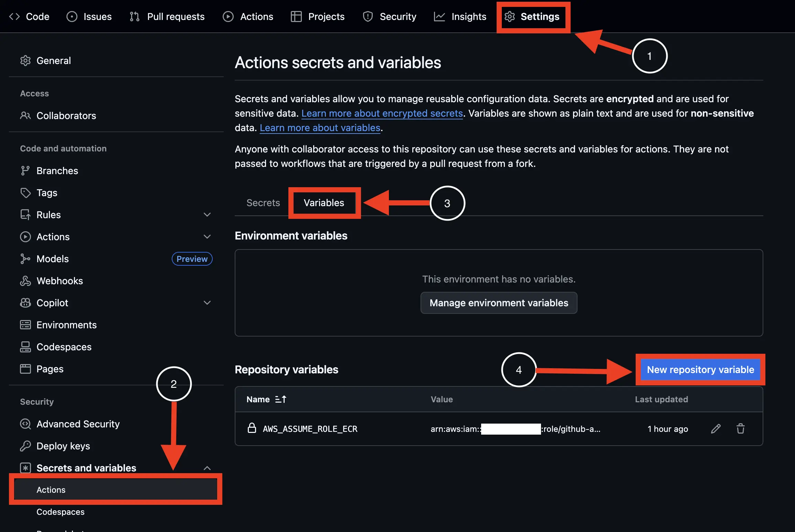795x532 pixels.
Task: Click the Pages icon in the sidebar
Action: tap(25, 369)
